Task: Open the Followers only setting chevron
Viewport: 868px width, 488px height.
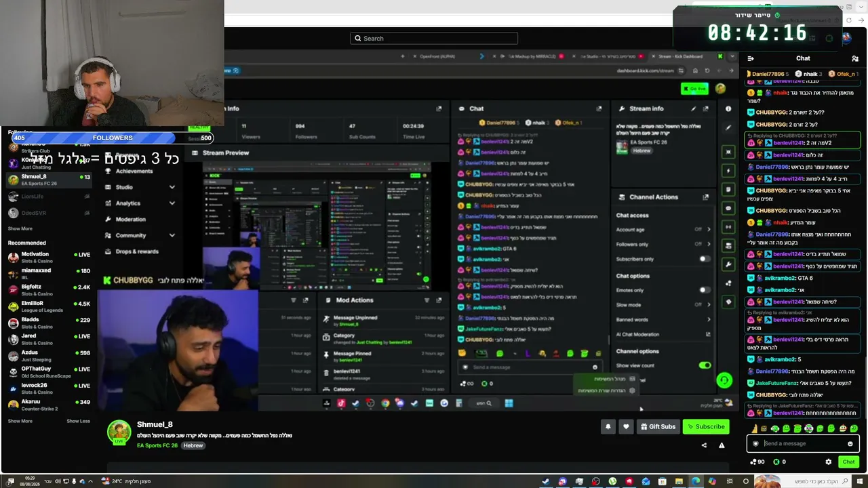Action: [709, 244]
